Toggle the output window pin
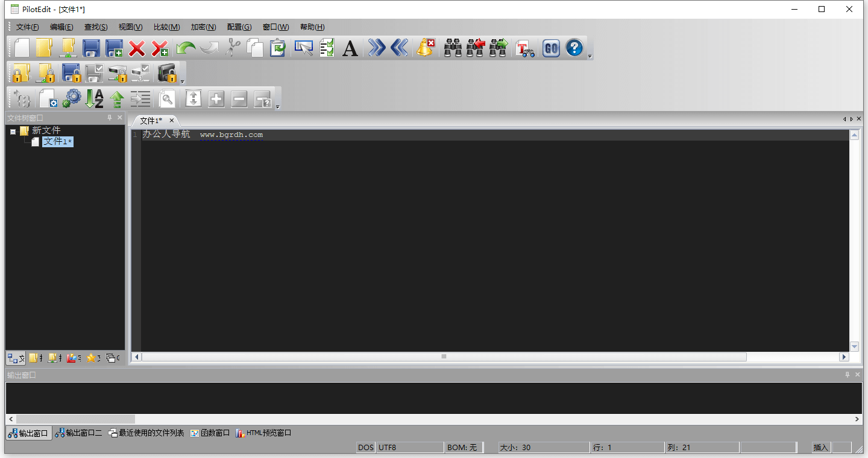868x458 pixels. [847, 375]
